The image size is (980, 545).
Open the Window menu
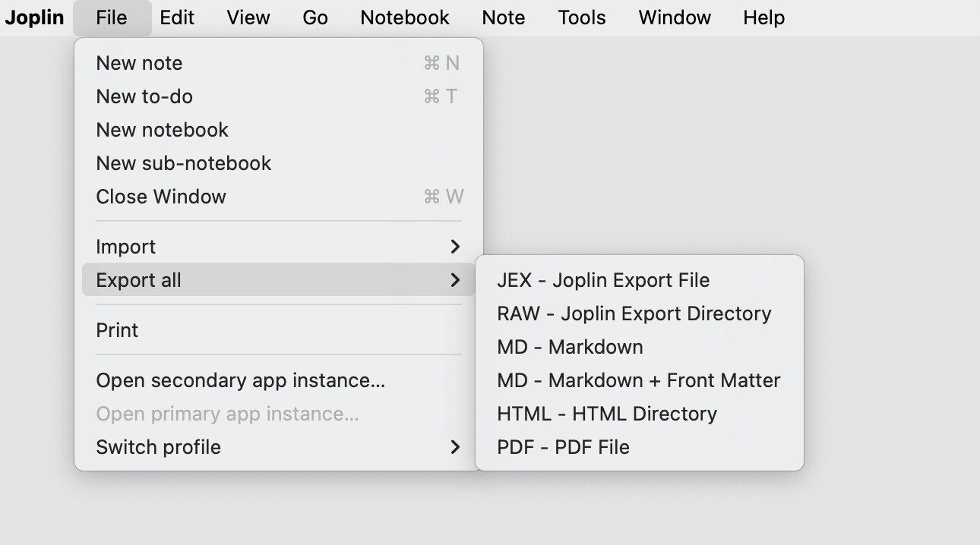(675, 17)
